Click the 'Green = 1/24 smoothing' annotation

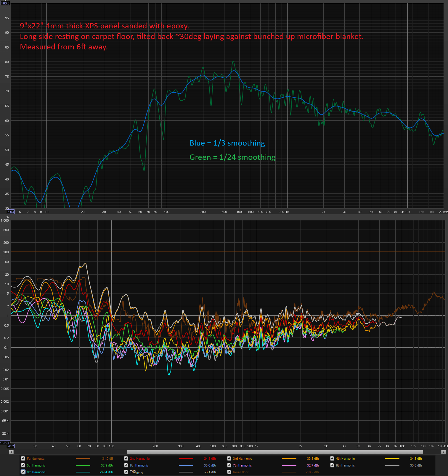click(232, 157)
